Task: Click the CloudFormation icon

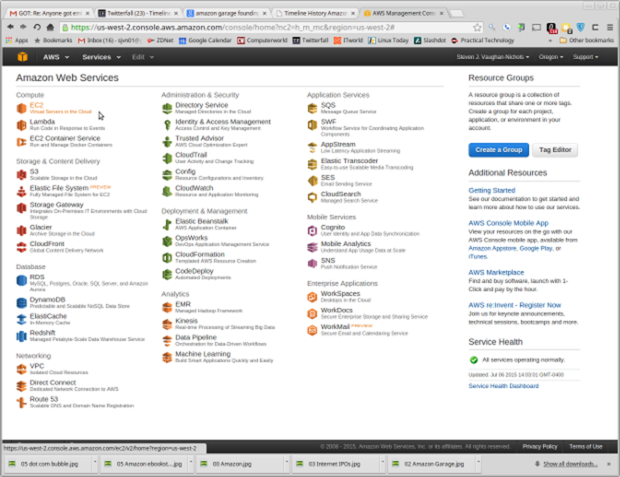Action: pyautogui.click(x=167, y=257)
